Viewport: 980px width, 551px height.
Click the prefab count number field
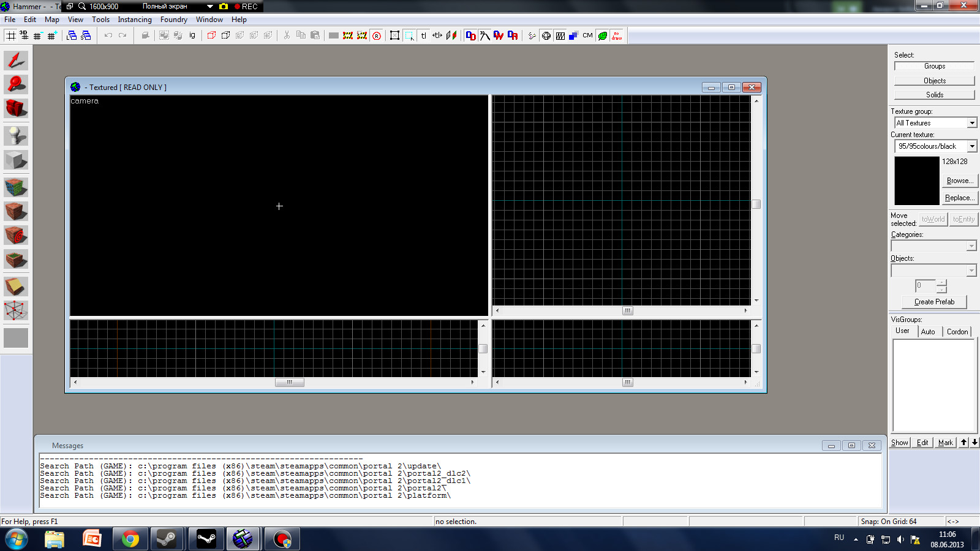(925, 286)
